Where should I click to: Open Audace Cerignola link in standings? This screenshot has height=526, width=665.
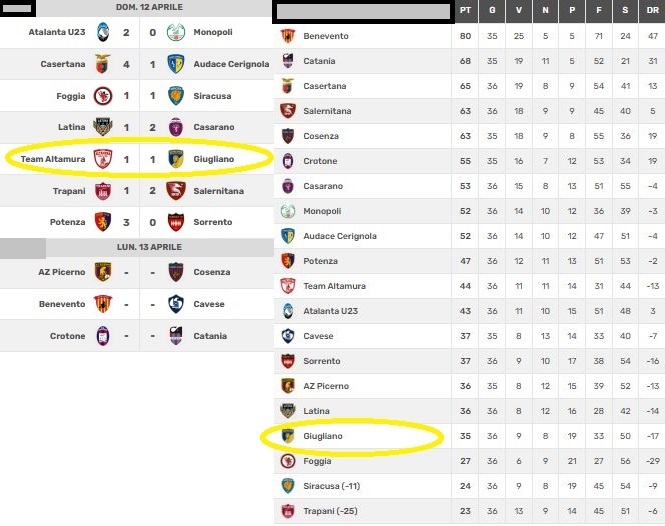(x=339, y=236)
